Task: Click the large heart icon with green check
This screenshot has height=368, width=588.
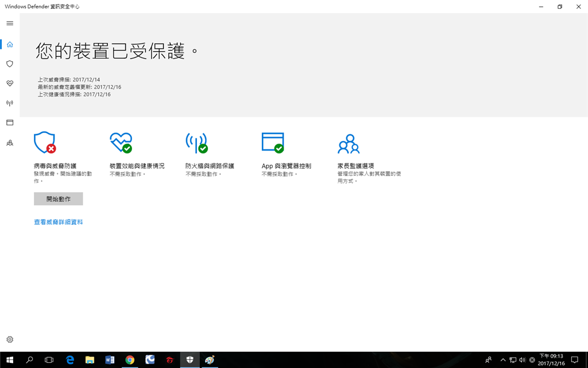Action: click(x=121, y=143)
